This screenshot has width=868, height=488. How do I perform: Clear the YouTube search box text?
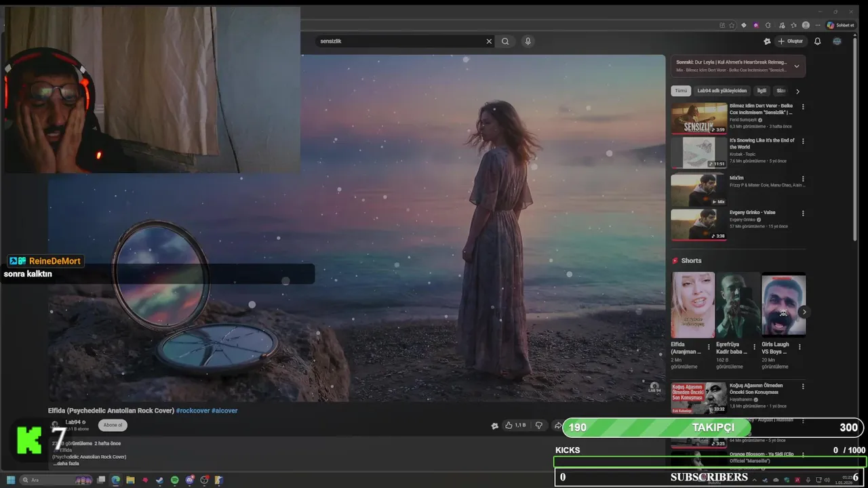point(489,41)
